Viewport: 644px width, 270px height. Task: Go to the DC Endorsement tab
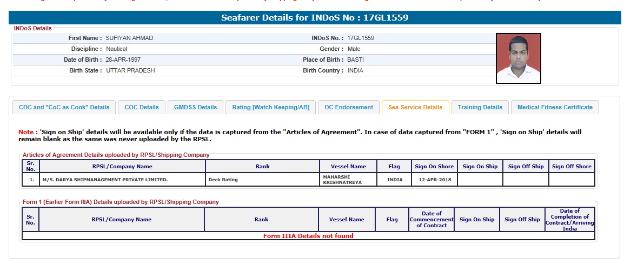pyautogui.click(x=349, y=107)
